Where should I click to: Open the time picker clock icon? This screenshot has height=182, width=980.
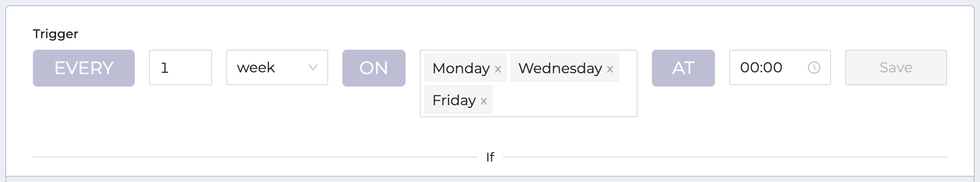[814, 67]
